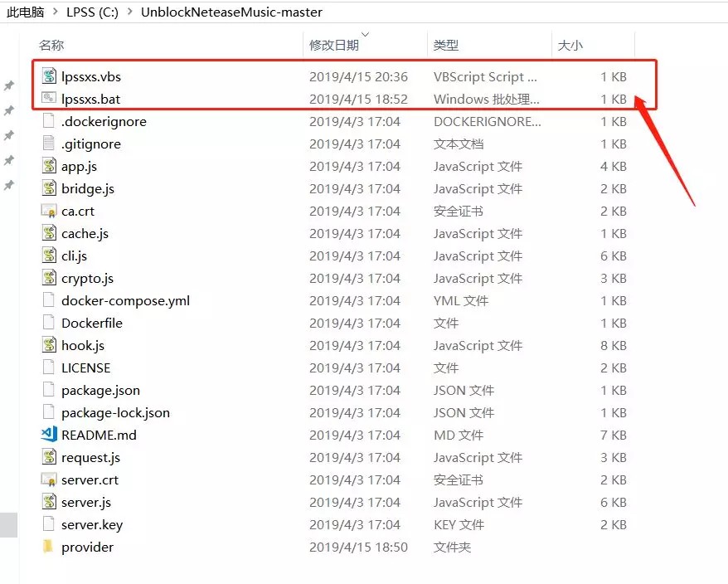Select the file name .dockerignore
Screen dimensions: 728x584
pyautogui.click(x=104, y=122)
